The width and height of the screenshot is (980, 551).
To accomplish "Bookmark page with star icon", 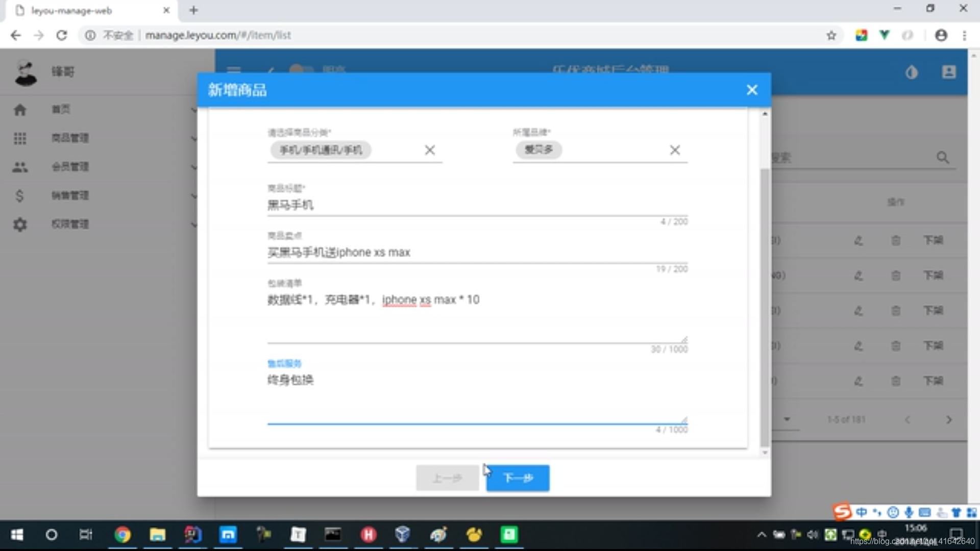I will (x=831, y=35).
